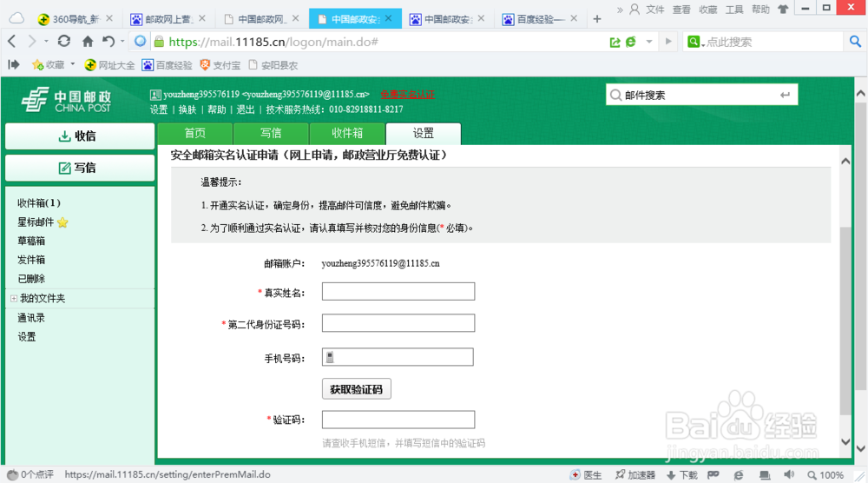Screen dimensions: 868x483
Task: Click the IE compatibility mode icon in address bar
Action: tap(630, 42)
